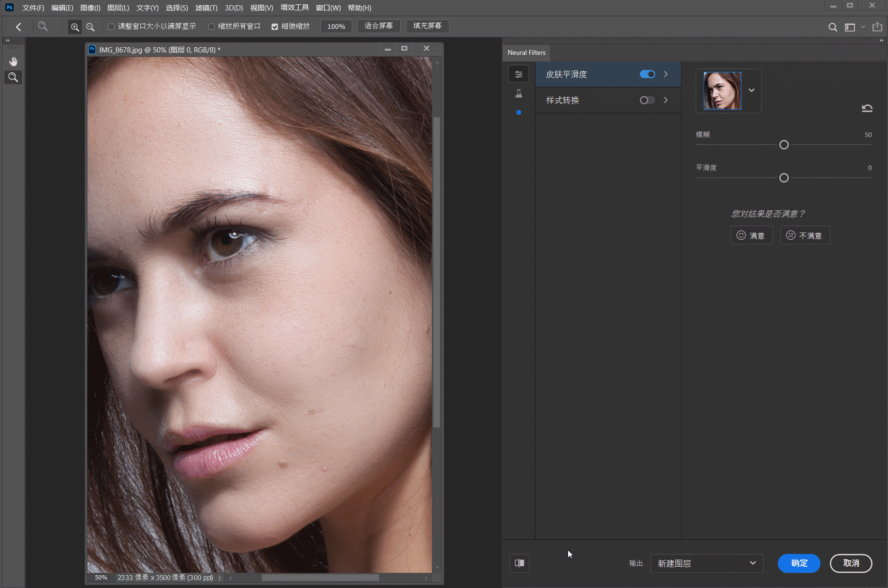Screen dimensions: 888x588
Task: Open the workspace switcher icon
Action: point(850,27)
